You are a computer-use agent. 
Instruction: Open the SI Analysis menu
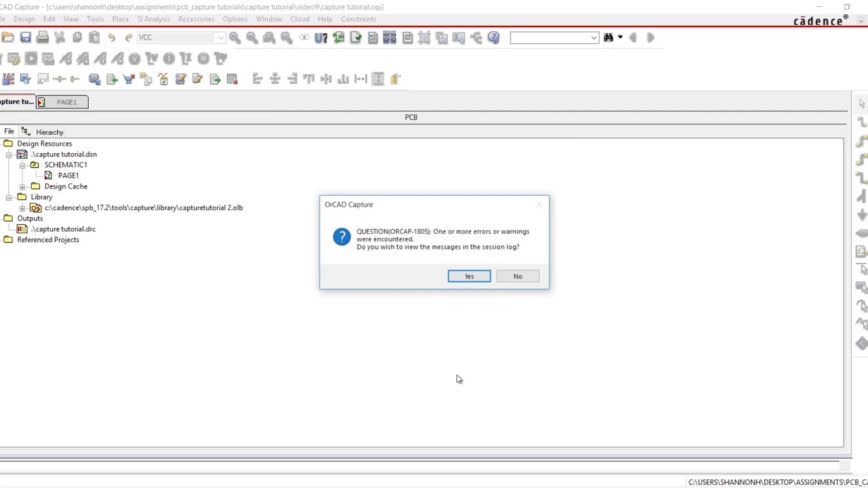tap(153, 19)
